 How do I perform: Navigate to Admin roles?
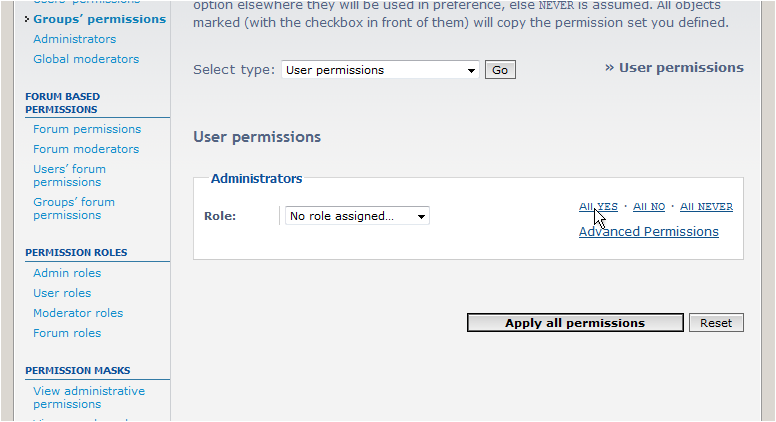(x=67, y=273)
